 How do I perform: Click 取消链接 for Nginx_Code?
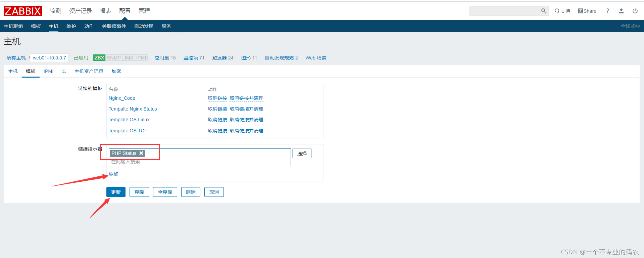coord(217,98)
